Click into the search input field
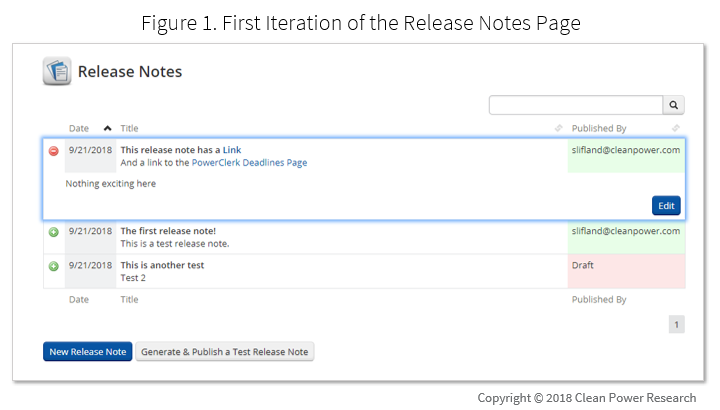Viewport: 720px width, 410px height. click(576, 105)
